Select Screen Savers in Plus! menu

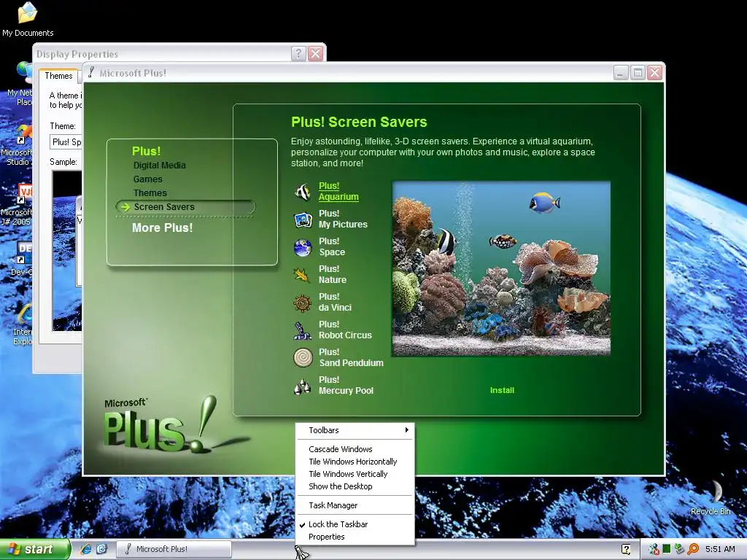tap(185, 206)
